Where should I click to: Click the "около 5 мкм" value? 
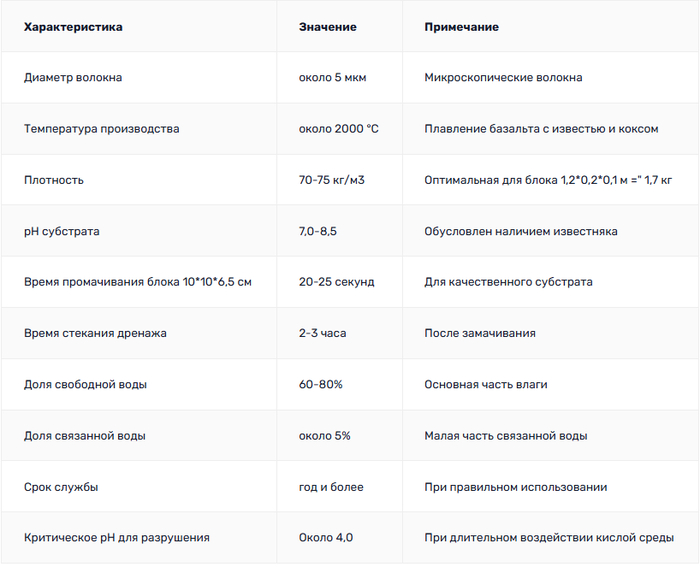(332, 78)
